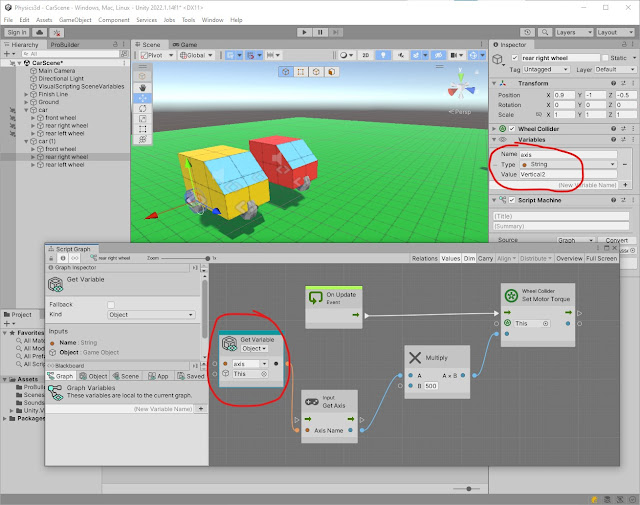Collapse the Transform component foldout
The image size is (640, 505).
(494, 83)
